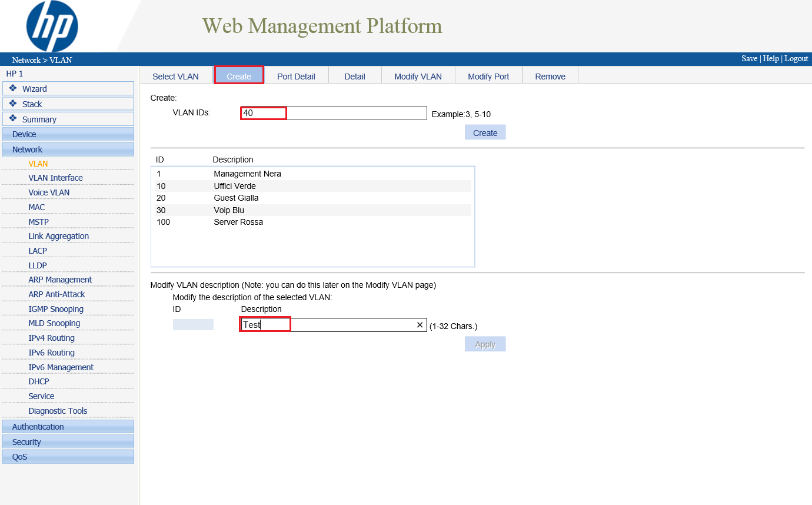Open the DHCP page
Screen dimensions: 812x505
[x=39, y=381]
